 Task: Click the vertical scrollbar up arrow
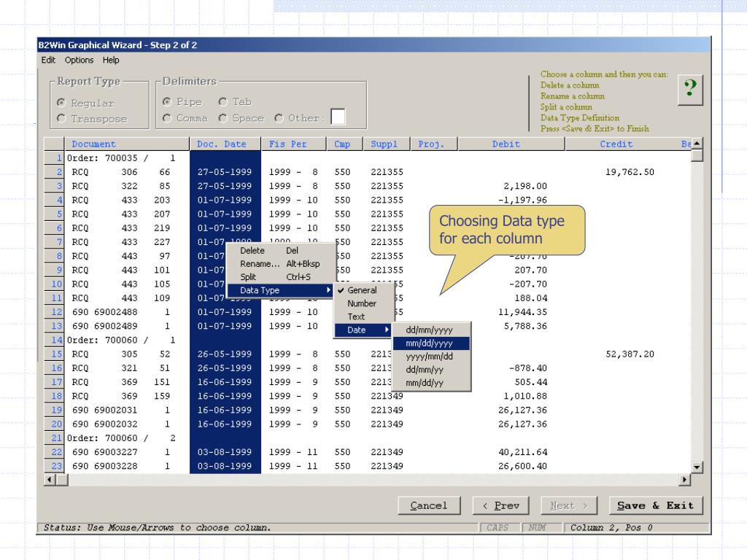point(697,144)
